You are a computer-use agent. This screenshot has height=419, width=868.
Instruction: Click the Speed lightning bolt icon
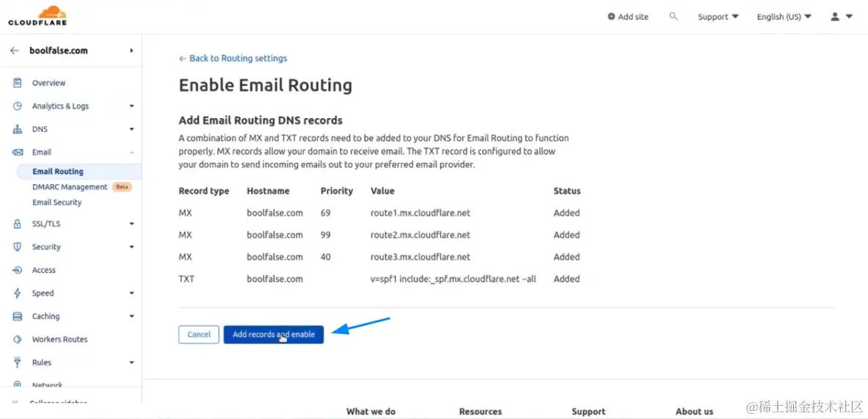17,294
